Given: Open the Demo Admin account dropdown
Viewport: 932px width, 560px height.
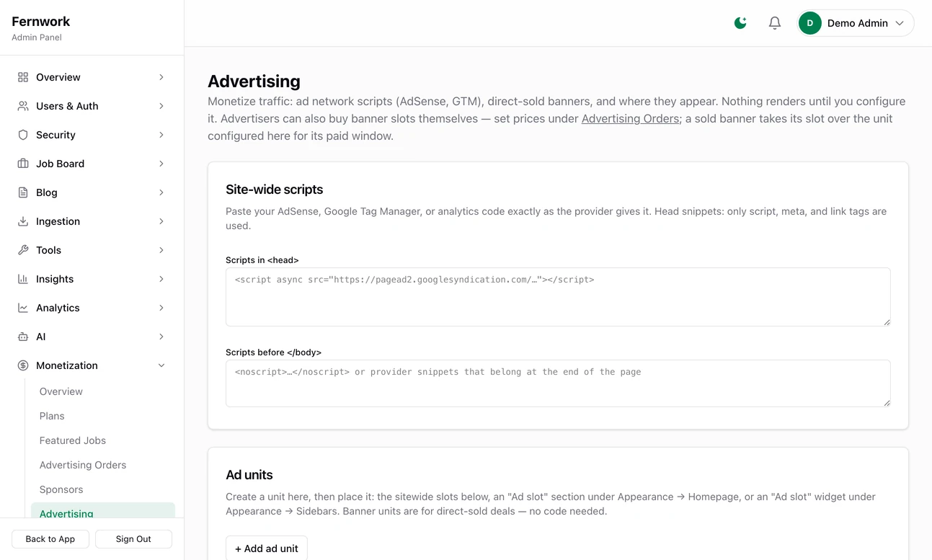Looking at the screenshot, I should point(856,23).
